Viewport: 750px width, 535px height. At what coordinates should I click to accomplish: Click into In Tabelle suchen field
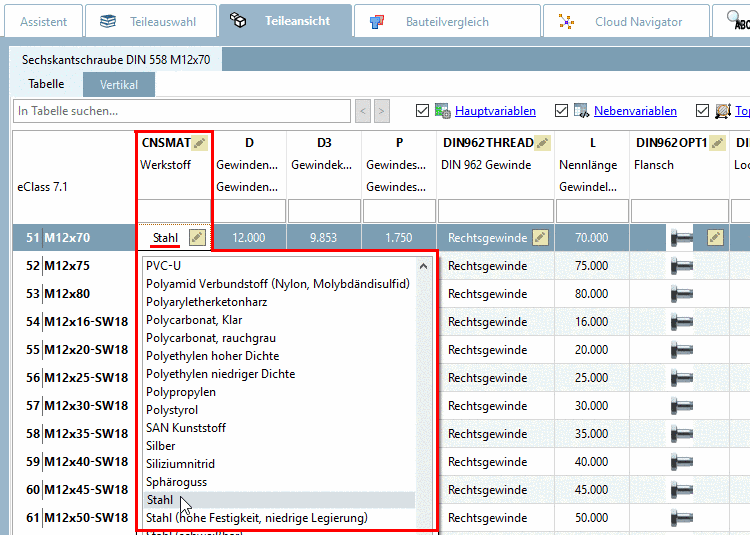click(182, 111)
